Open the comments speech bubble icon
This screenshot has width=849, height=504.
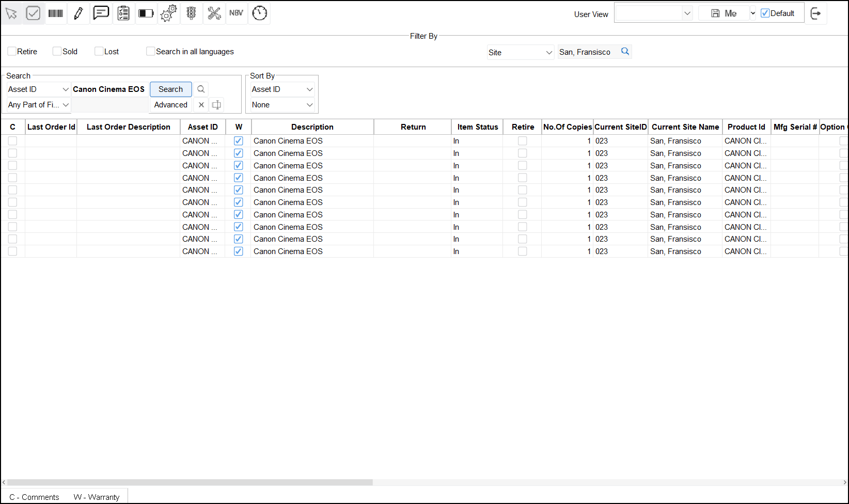click(101, 13)
